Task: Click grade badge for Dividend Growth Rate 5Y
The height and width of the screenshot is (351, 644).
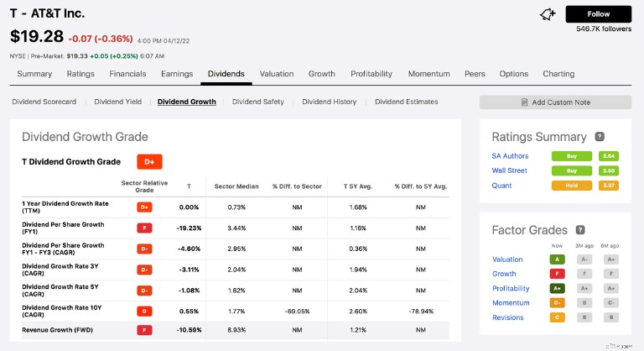Action: tap(144, 291)
